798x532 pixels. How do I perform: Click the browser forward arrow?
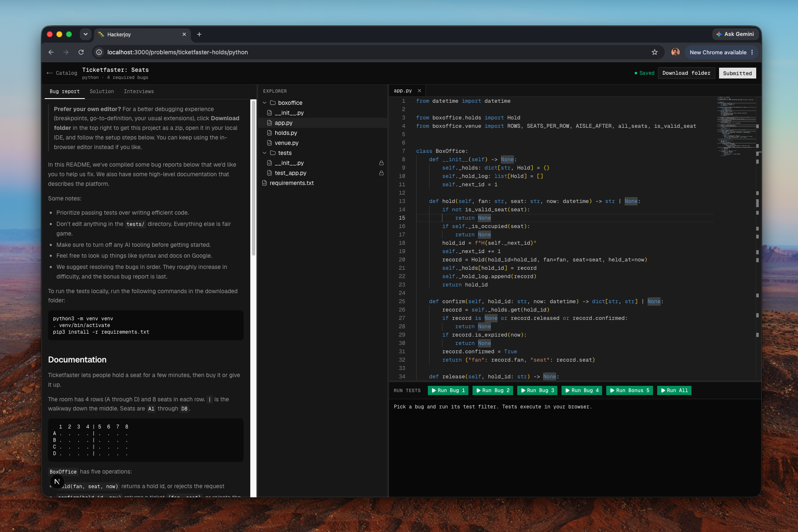[x=66, y=52]
